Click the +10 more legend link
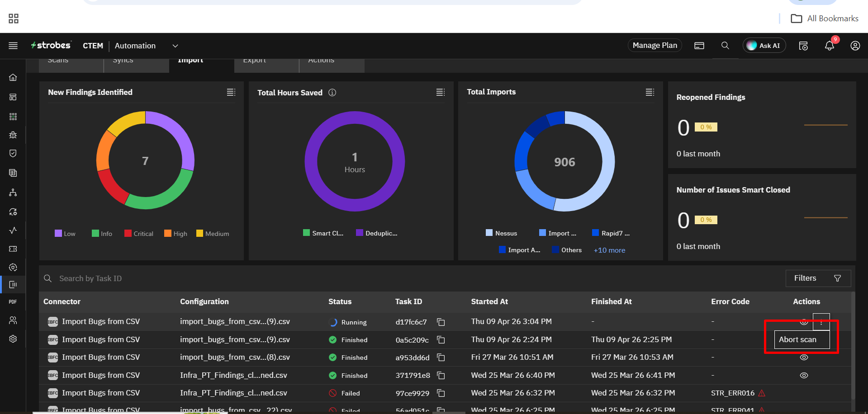The width and height of the screenshot is (868, 414). point(609,250)
